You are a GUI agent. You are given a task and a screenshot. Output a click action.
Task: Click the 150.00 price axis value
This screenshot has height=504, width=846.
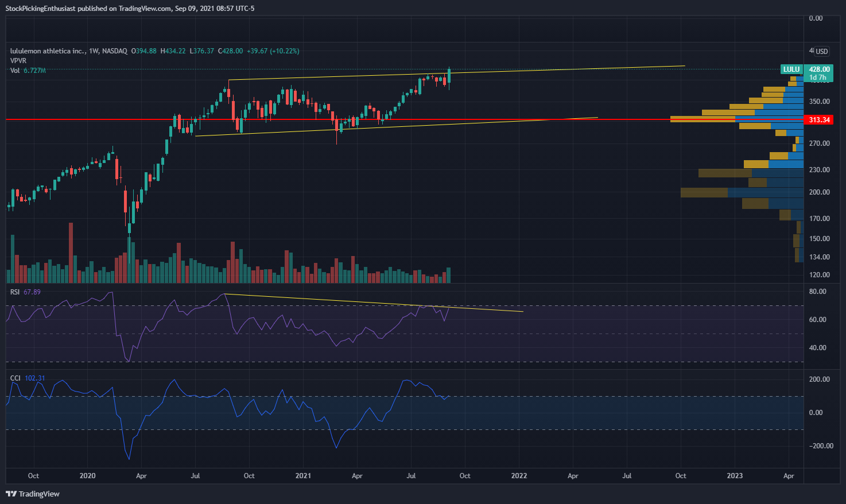[819, 239]
